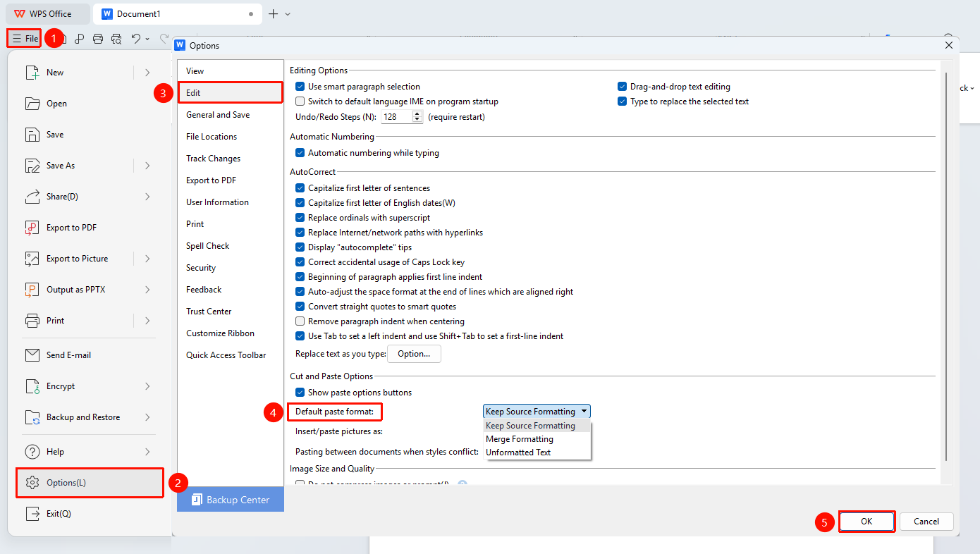Click the Output as PPTX icon
Image resolution: width=980 pixels, height=554 pixels.
[x=32, y=290]
